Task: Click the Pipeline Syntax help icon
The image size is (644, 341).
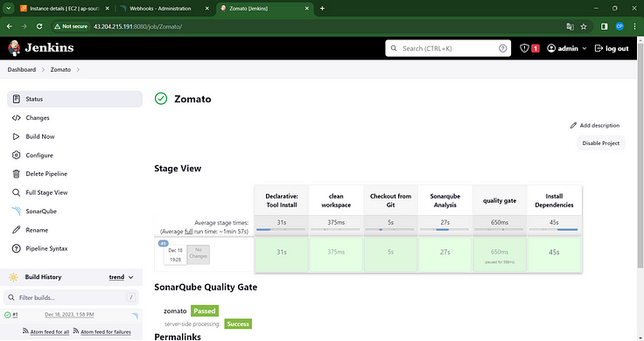Action: pyautogui.click(x=17, y=248)
